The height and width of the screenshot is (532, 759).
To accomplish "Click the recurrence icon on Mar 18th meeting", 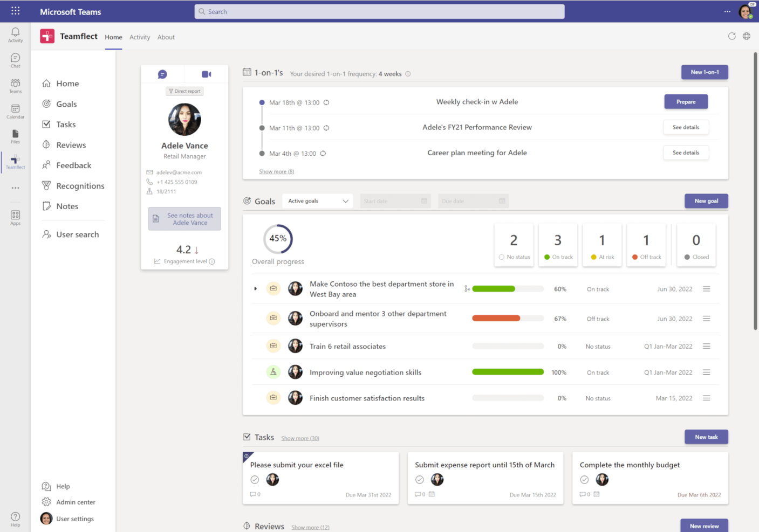I will [326, 102].
